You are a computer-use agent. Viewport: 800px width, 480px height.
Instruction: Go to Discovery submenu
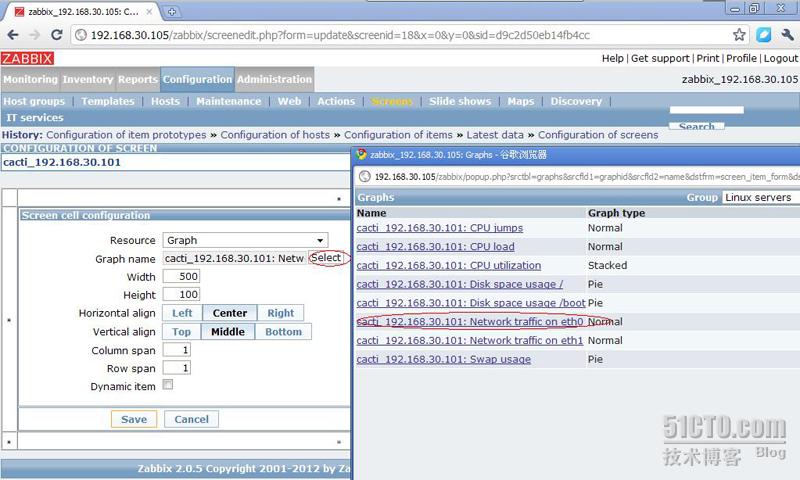tap(576, 101)
